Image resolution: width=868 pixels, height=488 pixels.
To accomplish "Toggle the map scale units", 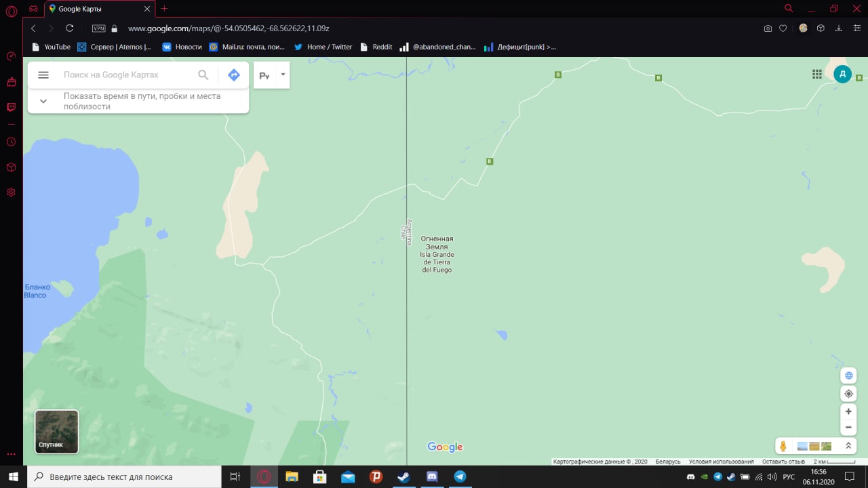I will 833,462.
